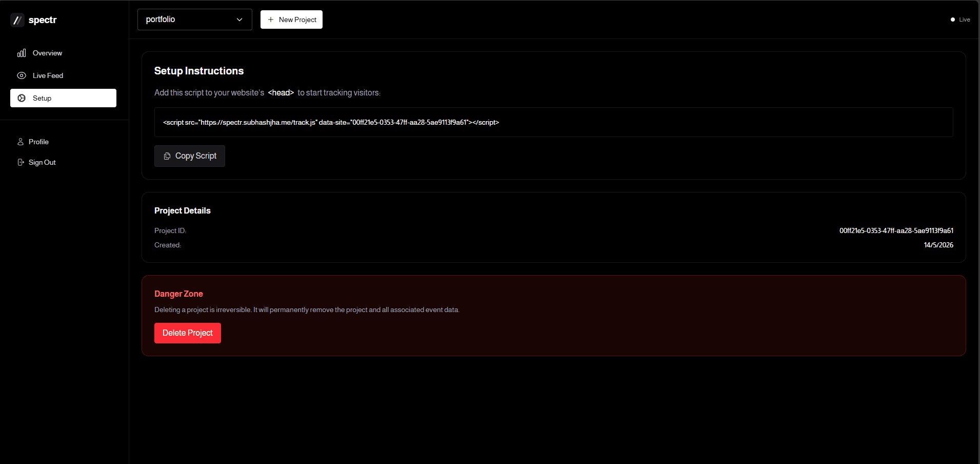The image size is (980, 464).
Task: Delete the project from Danger Zone
Action: coord(188,333)
